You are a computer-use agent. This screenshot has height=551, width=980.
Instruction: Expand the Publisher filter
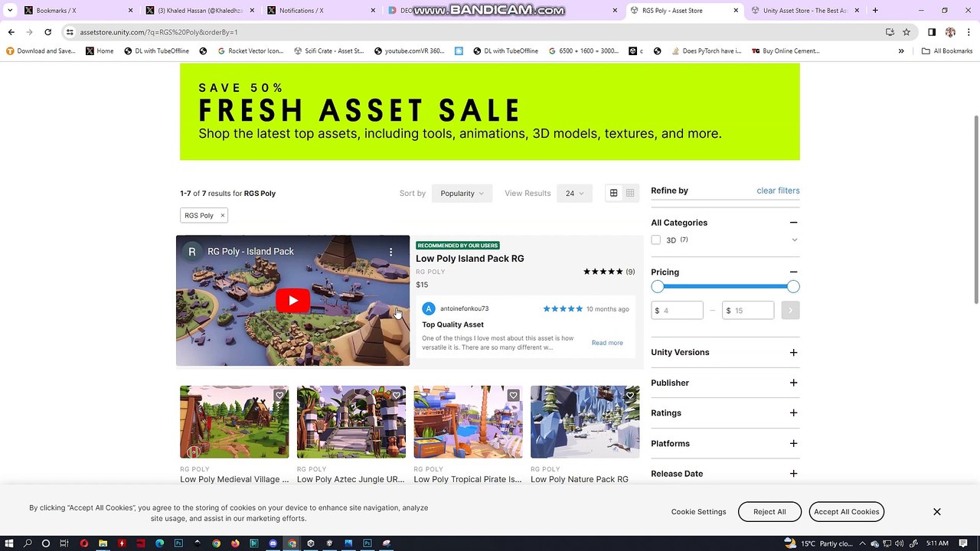click(x=793, y=383)
